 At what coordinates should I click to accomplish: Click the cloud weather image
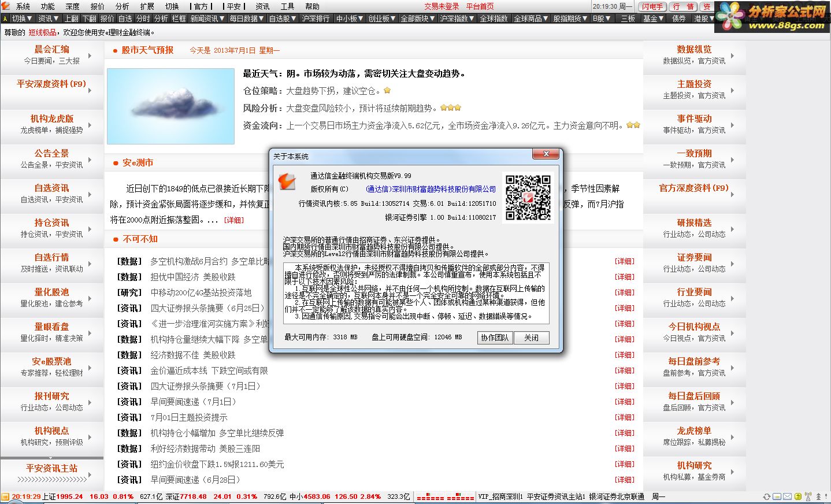point(170,106)
